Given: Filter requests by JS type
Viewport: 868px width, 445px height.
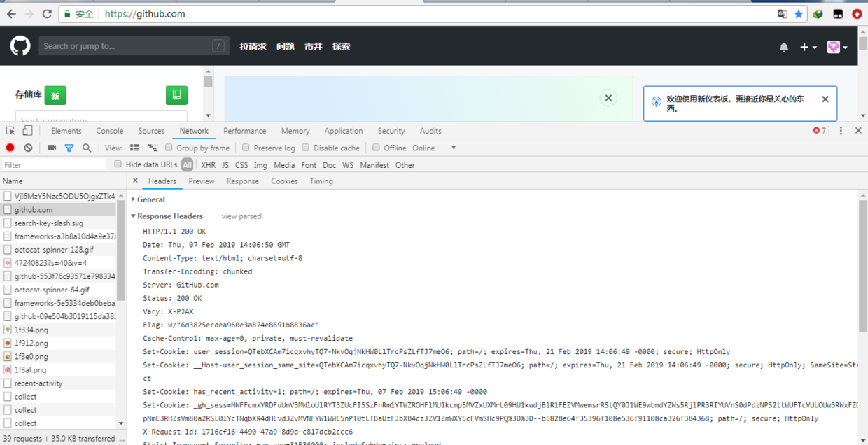Looking at the screenshot, I should [x=225, y=165].
